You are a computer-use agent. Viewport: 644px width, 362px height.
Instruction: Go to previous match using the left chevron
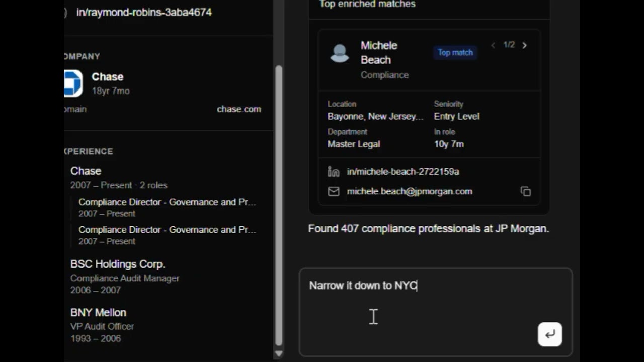pos(493,45)
